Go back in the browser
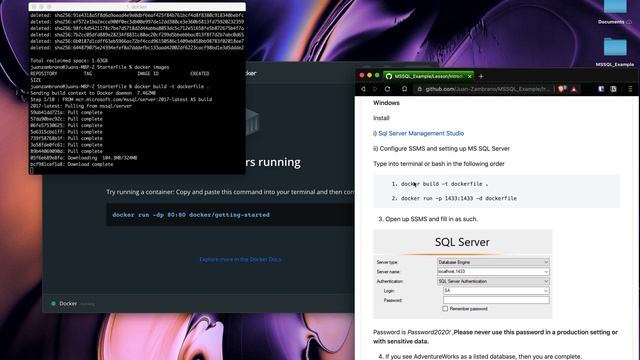Image resolution: width=640 pixels, height=360 pixels. click(x=363, y=89)
